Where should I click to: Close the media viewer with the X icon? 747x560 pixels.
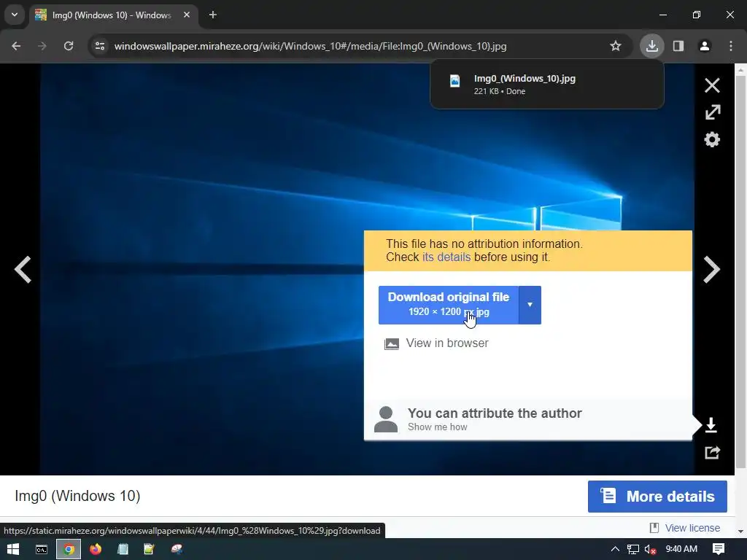click(712, 86)
